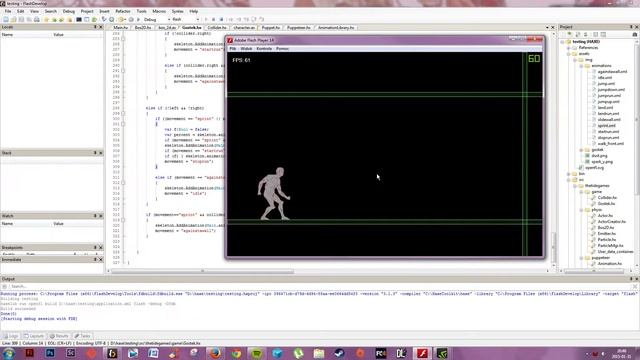Open Photoshop from the taskbar

[50, 353]
